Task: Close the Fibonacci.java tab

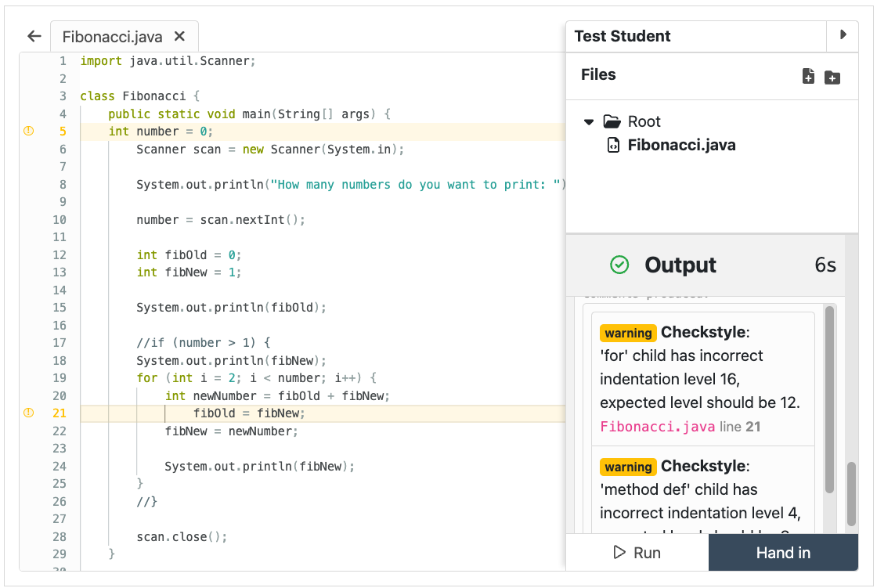Action: [179, 35]
